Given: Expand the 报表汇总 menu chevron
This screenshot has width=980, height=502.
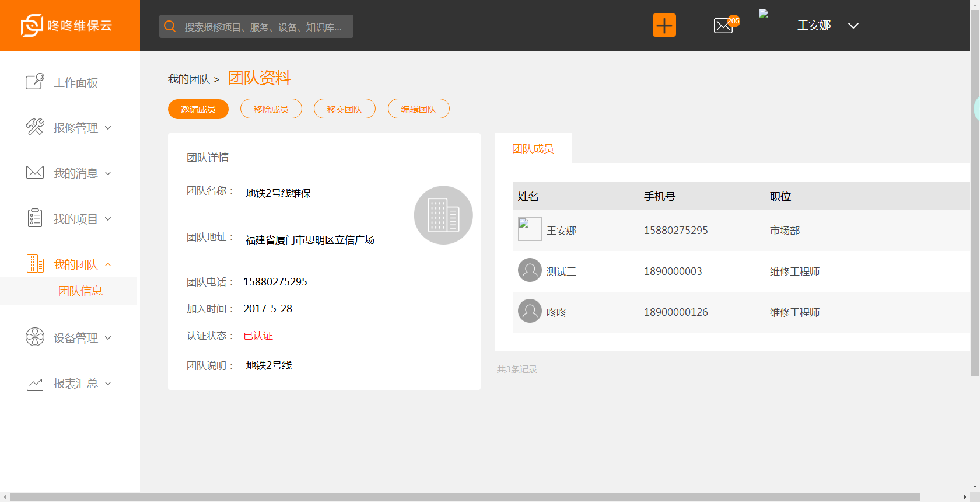Looking at the screenshot, I should point(108,384).
